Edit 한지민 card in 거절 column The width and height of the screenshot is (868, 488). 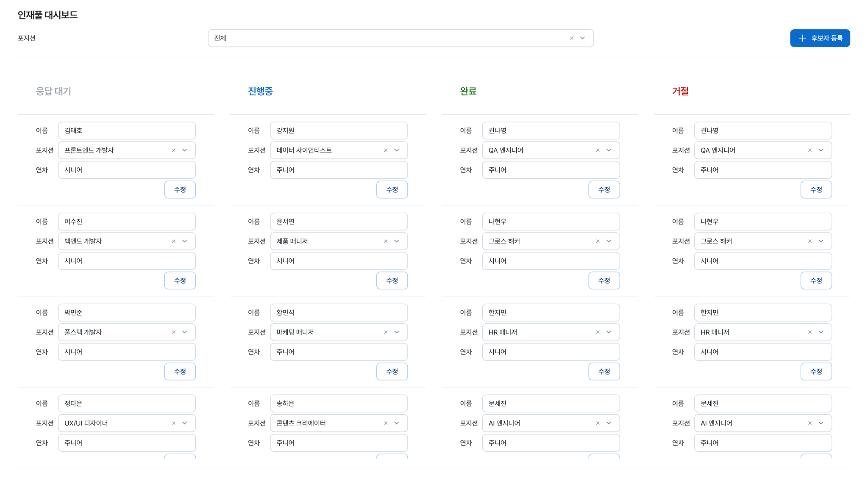[x=816, y=372]
